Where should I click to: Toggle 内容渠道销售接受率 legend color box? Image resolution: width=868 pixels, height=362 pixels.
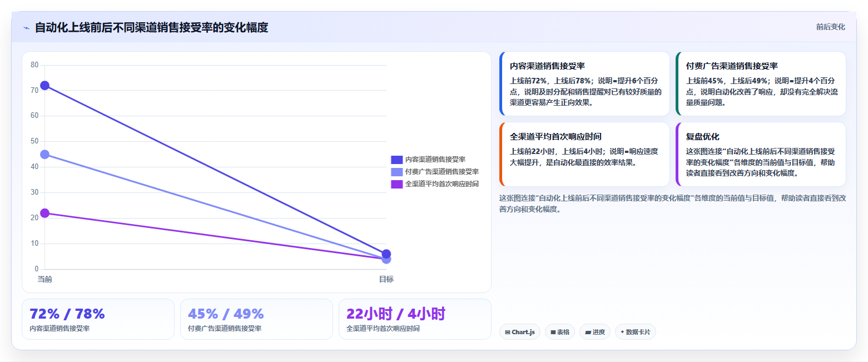[396, 160]
